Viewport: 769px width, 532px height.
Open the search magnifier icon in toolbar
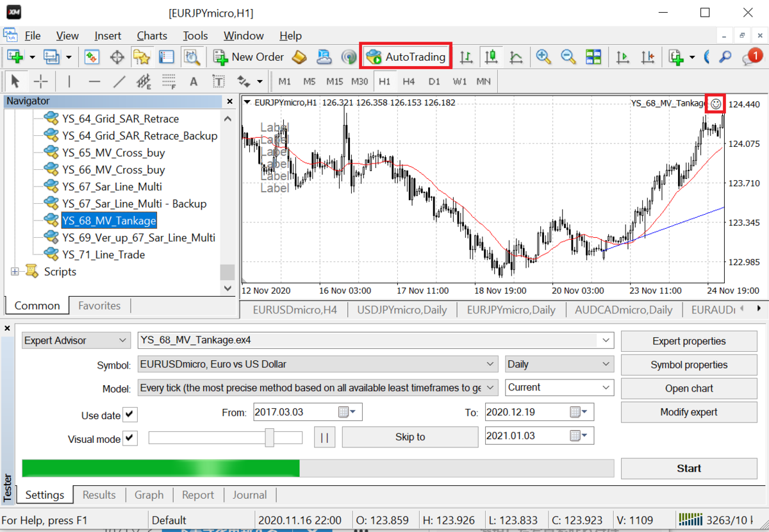(725, 57)
